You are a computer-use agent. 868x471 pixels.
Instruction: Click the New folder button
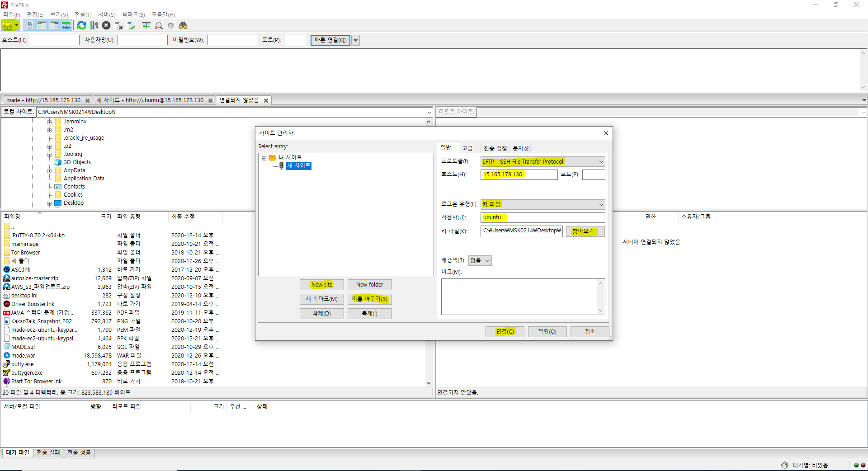point(369,285)
